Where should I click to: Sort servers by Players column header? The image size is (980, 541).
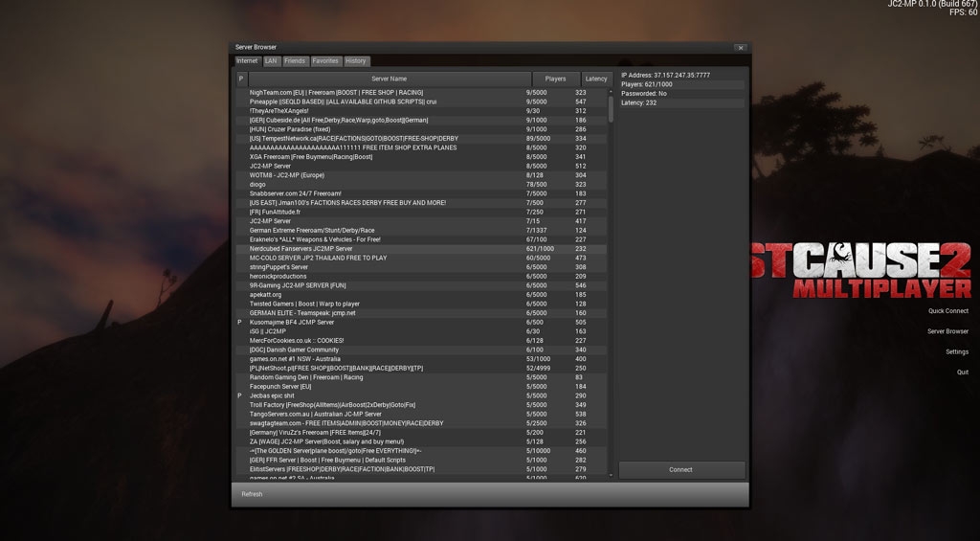pyautogui.click(x=555, y=79)
